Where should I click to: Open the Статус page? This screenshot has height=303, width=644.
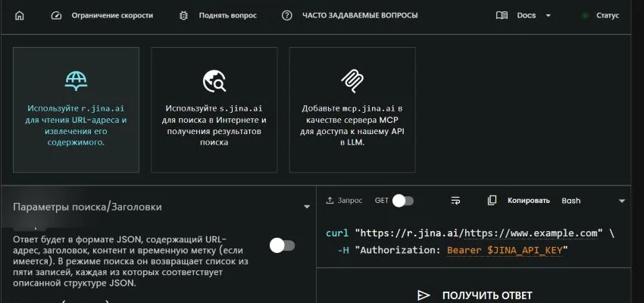tap(608, 16)
